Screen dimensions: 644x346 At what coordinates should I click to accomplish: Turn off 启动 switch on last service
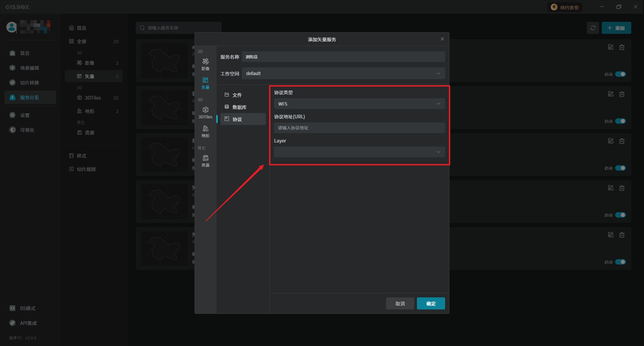(x=620, y=262)
